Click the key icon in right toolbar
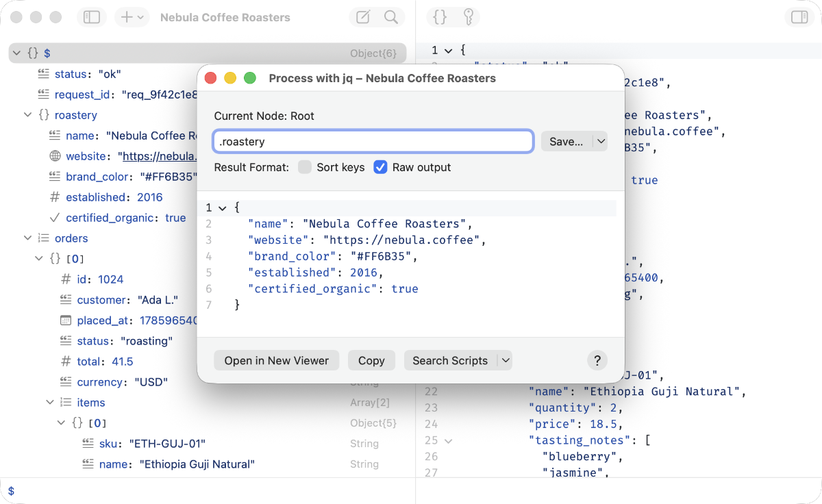 469,17
